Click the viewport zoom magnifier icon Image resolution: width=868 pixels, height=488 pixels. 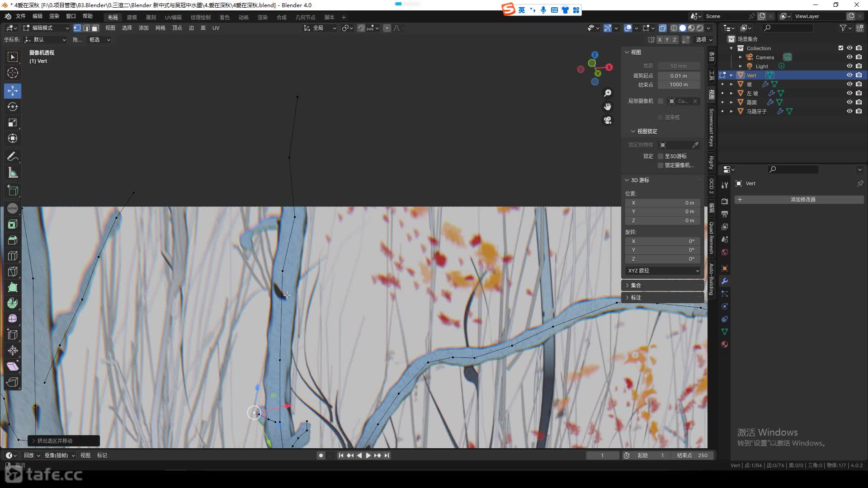[x=608, y=93]
